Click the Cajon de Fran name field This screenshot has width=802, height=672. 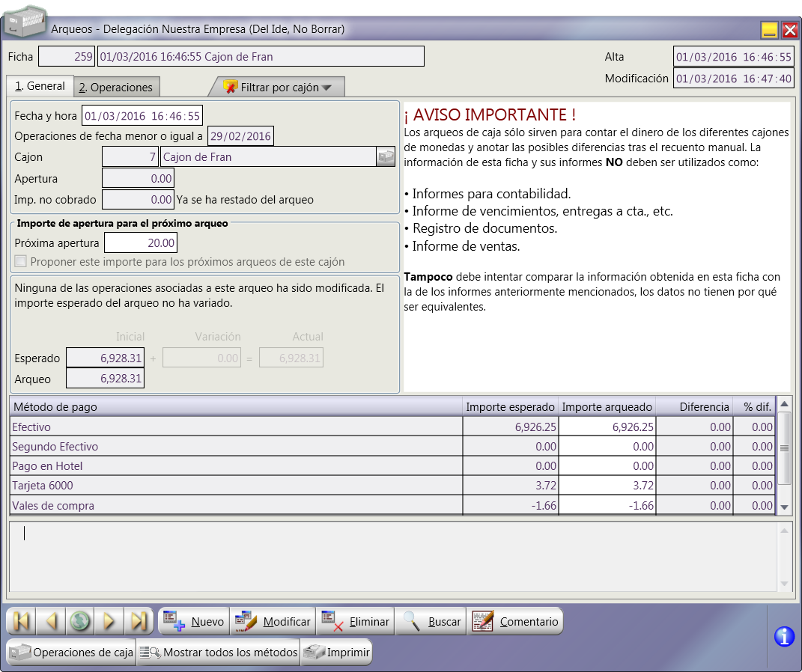[x=269, y=156]
